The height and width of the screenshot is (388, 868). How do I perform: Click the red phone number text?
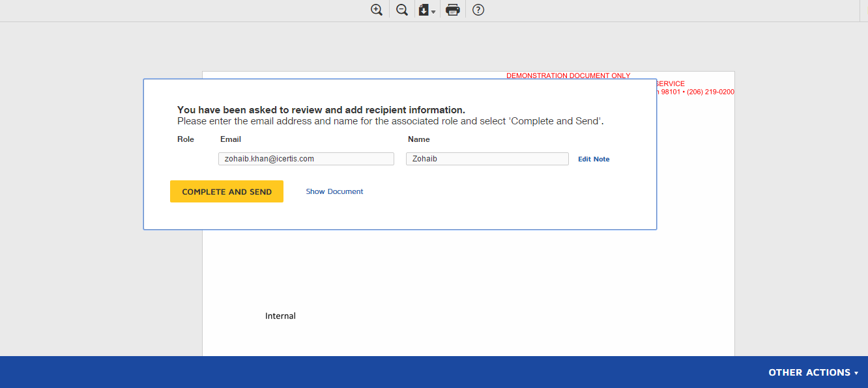pyautogui.click(x=710, y=92)
